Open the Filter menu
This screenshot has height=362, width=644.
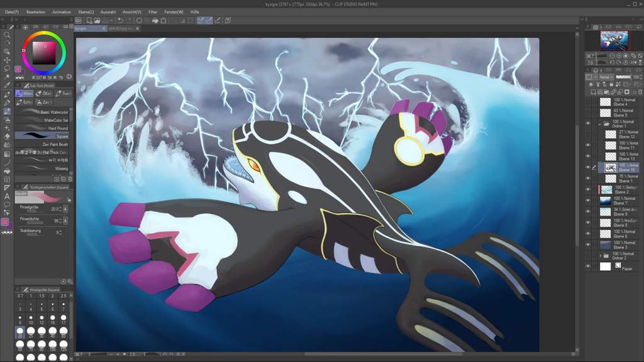(x=153, y=12)
